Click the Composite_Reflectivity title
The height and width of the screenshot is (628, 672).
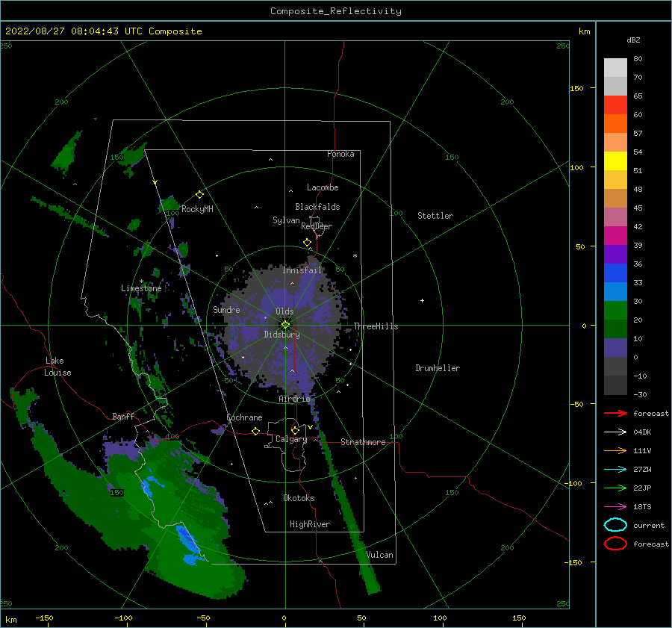(x=335, y=11)
